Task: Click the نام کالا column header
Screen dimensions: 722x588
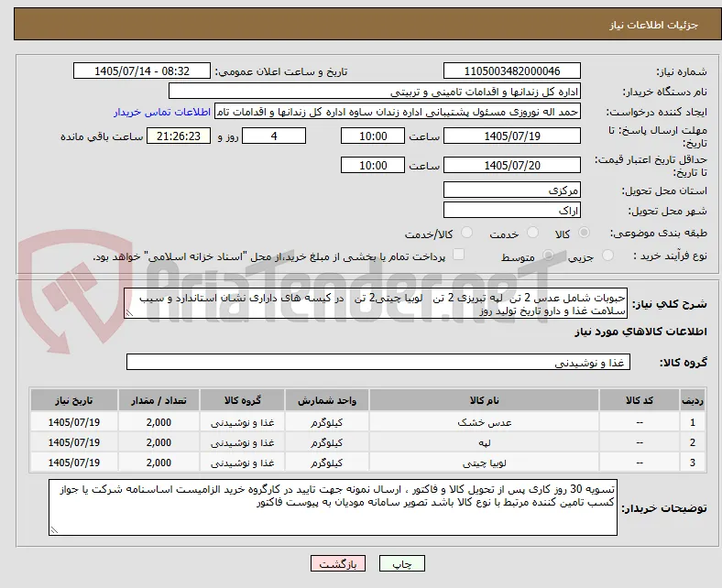Action: [x=484, y=400]
